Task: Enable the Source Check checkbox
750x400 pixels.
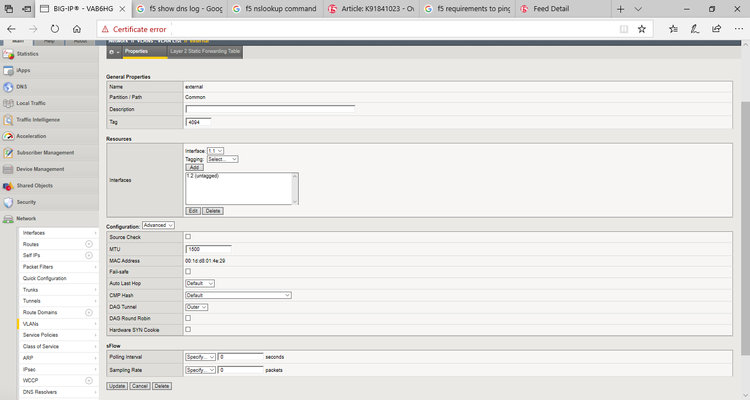Action: [188, 236]
